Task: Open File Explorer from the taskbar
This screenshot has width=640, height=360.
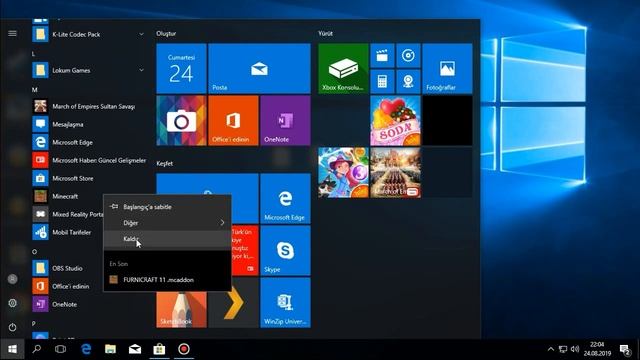Action: click(110, 349)
